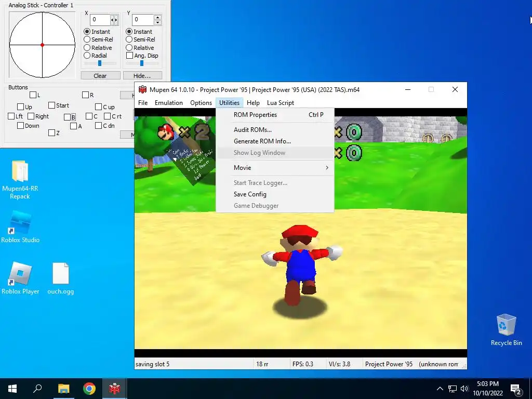Check the D-pad Right checkbox
The height and width of the screenshot is (399, 532).
[31, 116]
